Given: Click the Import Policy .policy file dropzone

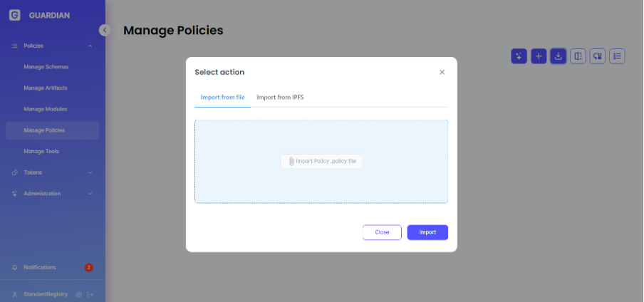Looking at the screenshot, I should coord(321,162).
